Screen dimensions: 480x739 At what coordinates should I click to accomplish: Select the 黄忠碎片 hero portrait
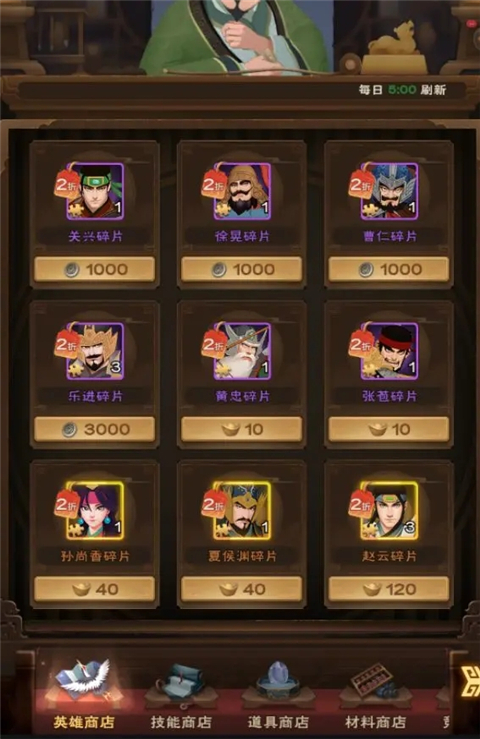[x=242, y=351]
